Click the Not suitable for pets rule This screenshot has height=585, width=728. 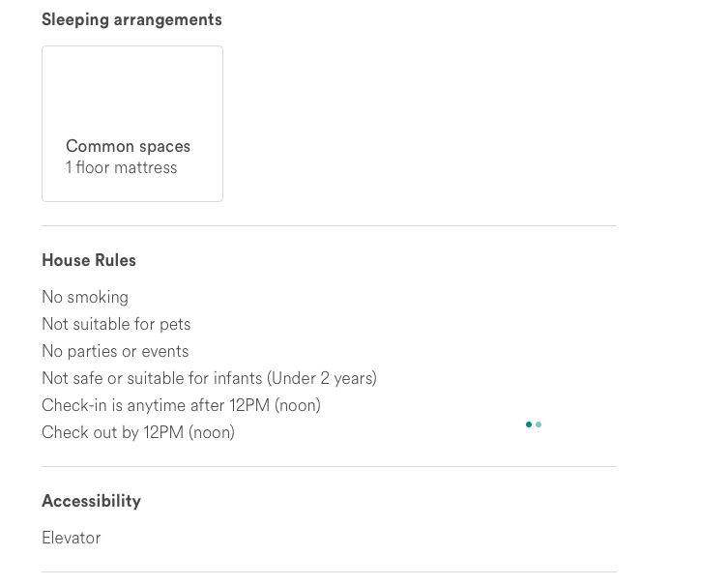[x=116, y=324]
